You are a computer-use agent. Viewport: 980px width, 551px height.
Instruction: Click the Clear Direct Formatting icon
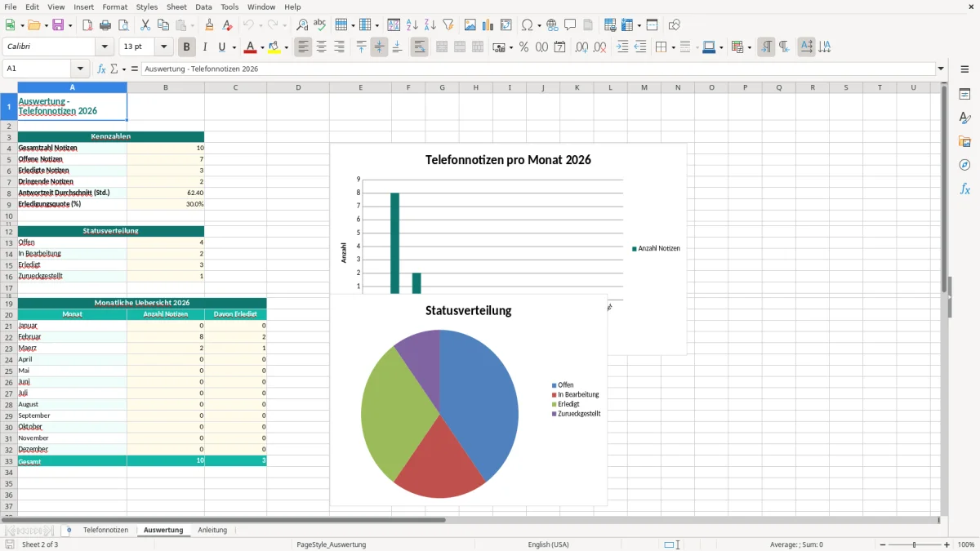227,25
